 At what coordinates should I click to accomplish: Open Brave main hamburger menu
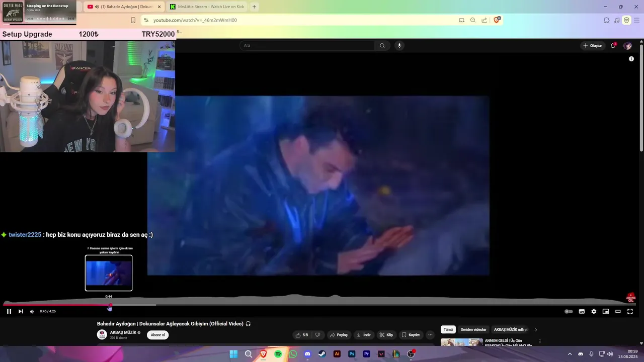637,20
